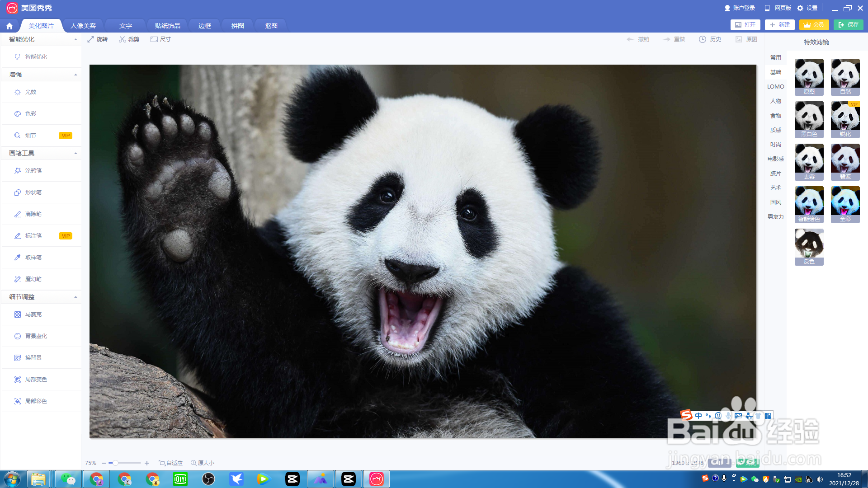Viewport: 868px width, 488px height.
Task: Select the 取样笔 sampling pen
Action: coord(33,258)
